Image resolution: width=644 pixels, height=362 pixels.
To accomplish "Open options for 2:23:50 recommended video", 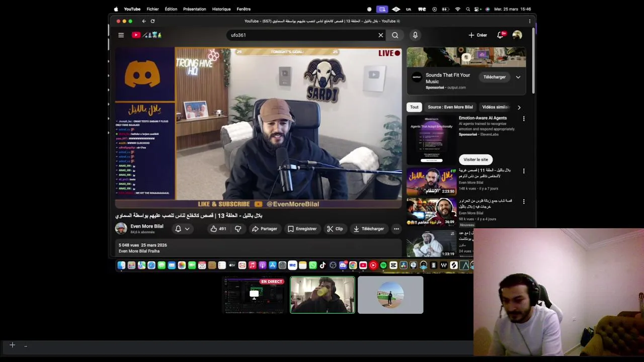I will (524, 171).
